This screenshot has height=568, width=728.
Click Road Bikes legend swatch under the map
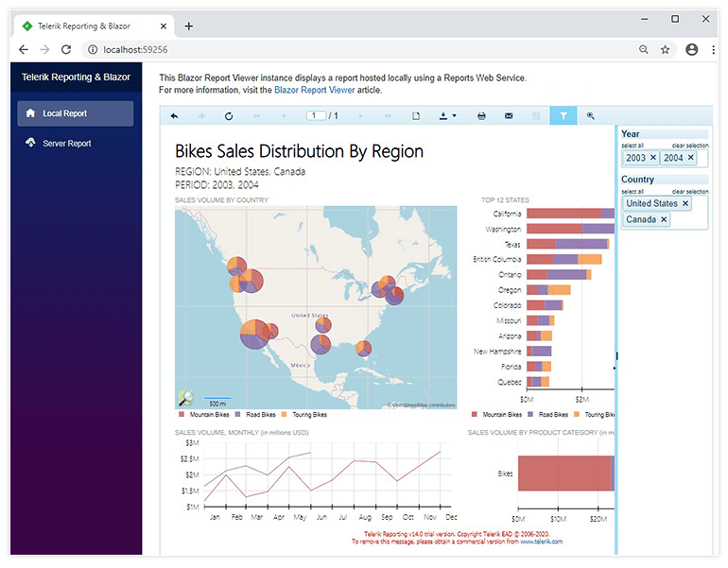pyautogui.click(x=237, y=414)
